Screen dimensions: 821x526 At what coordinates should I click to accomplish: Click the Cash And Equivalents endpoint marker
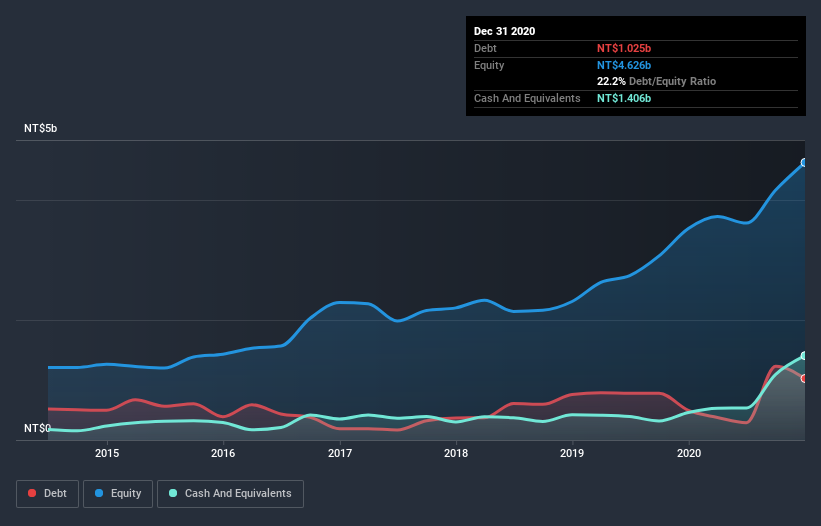pyautogui.click(x=805, y=356)
